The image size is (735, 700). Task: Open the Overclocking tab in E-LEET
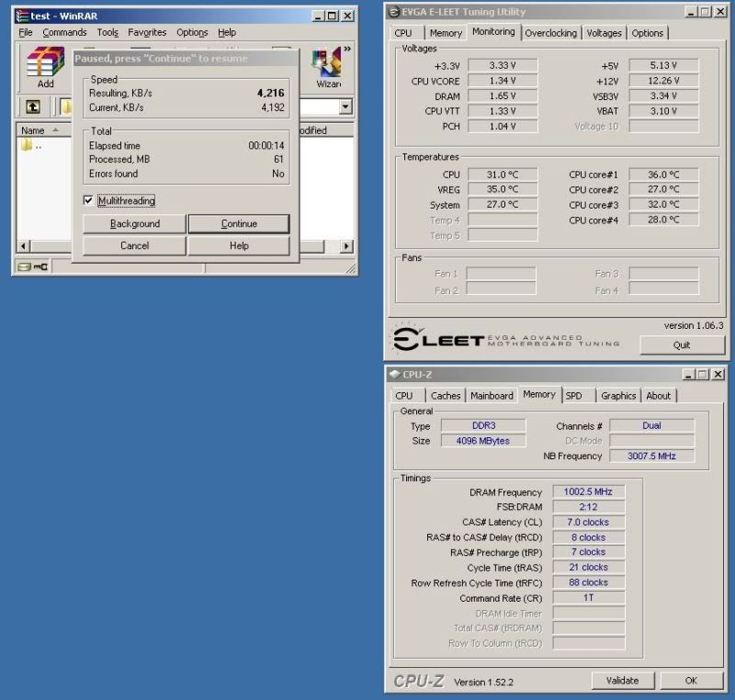tap(550, 33)
